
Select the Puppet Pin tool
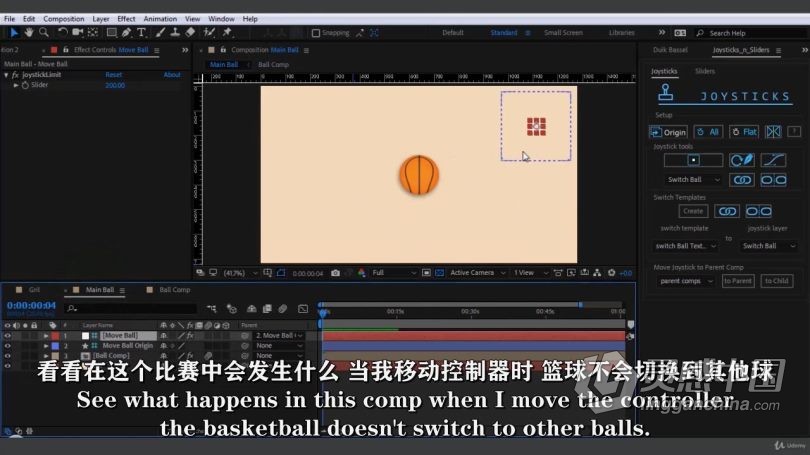(227, 33)
